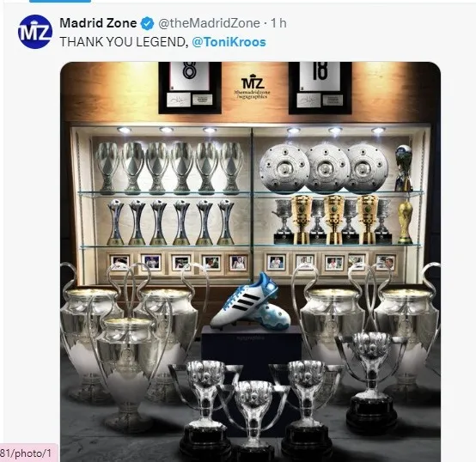Click the middle Bundesliga shield plate
476x462 pixels.
coord(326,167)
